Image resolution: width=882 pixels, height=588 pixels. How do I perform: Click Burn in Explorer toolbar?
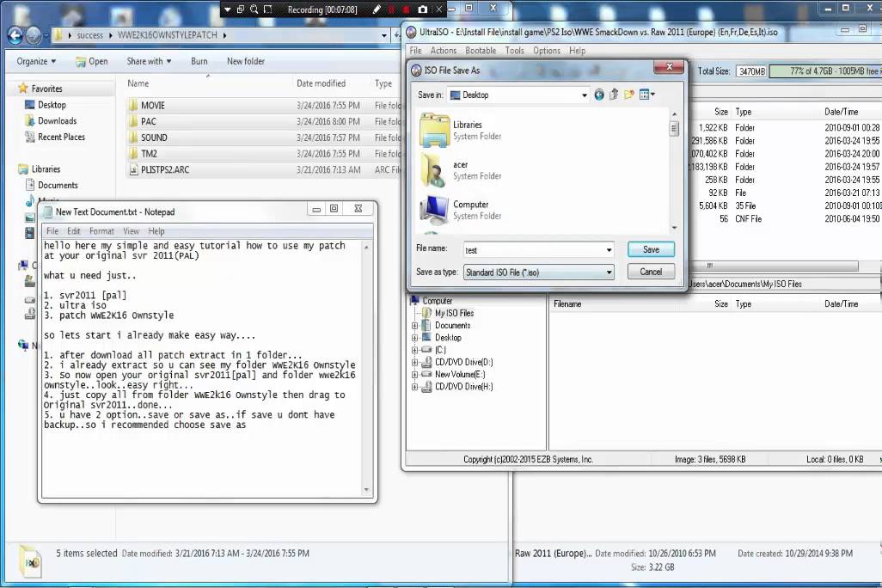point(199,61)
